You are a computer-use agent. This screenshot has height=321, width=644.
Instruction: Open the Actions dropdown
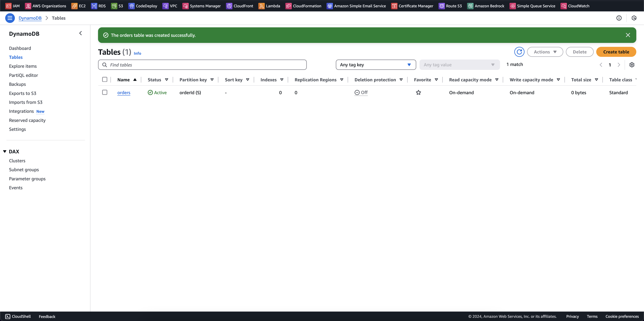[x=545, y=52]
